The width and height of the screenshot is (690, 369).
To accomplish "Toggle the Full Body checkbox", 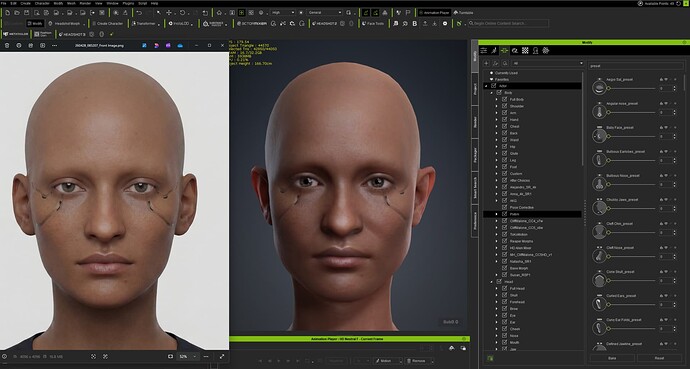I will click(504, 99).
